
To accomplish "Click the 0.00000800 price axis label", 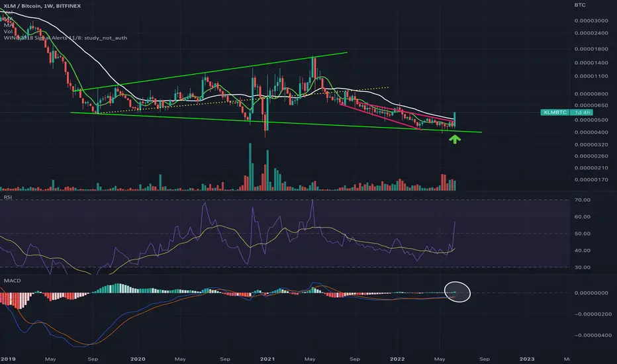I will (591, 94).
